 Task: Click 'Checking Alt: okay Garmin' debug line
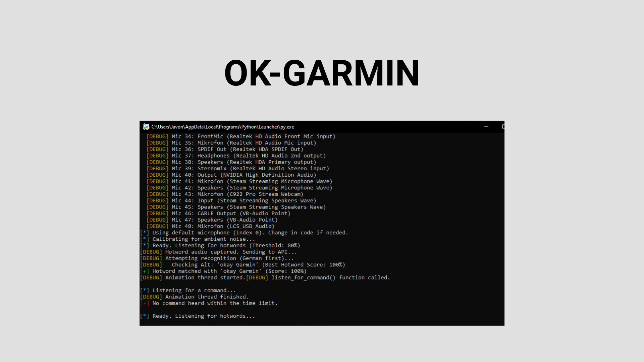(243, 265)
